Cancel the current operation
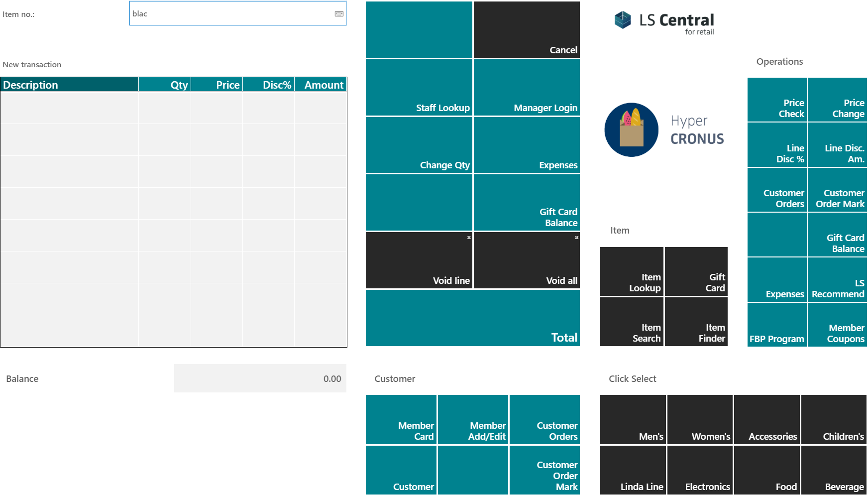Screen dimensions: 868x496 (527, 30)
